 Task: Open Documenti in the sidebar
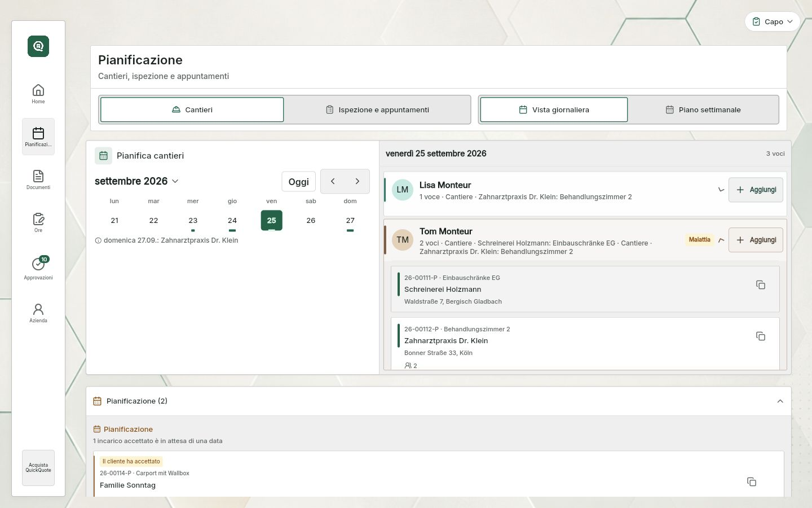[x=38, y=179]
